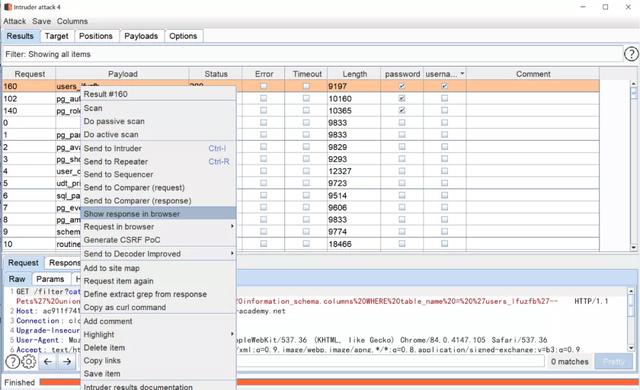
Task: Toggle password checkbox for request 160
Action: pos(402,86)
